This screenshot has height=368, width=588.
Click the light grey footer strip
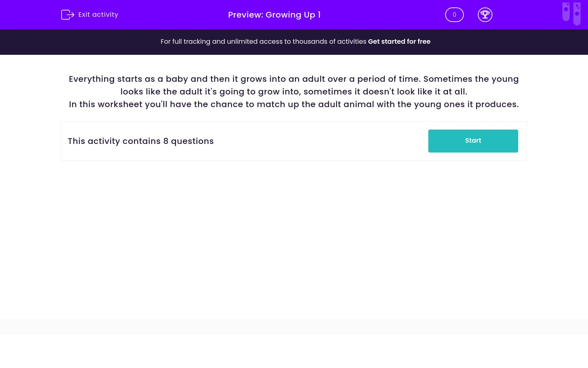point(294,327)
